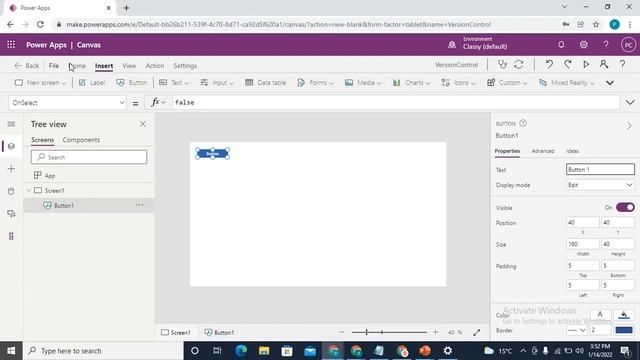Open the Media icon in the left rail
This screenshot has width=640, height=360.
point(11,213)
